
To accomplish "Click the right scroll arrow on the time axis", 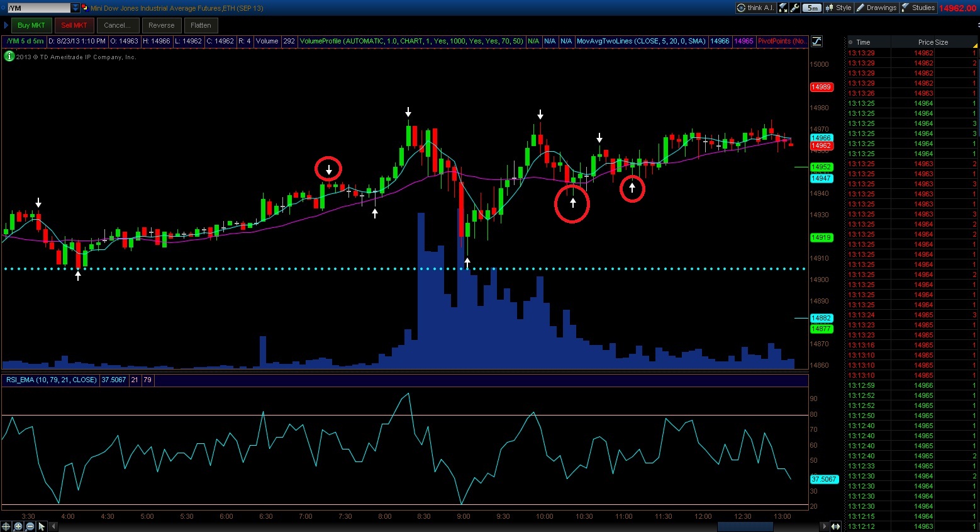I will tap(825, 526).
